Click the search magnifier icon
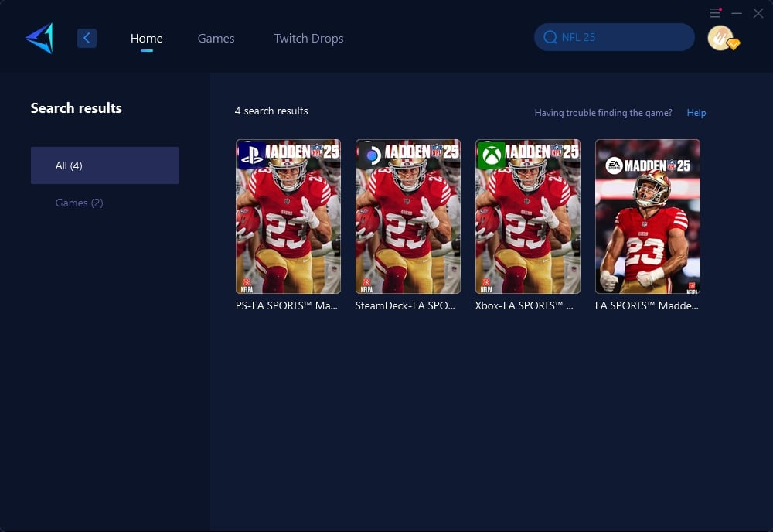773x532 pixels. pyautogui.click(x=550, y=37)
